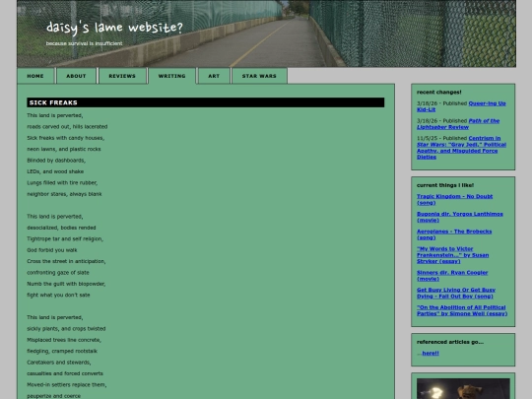
Task: Open the ART tab
Action: click(x=214, y=76)
